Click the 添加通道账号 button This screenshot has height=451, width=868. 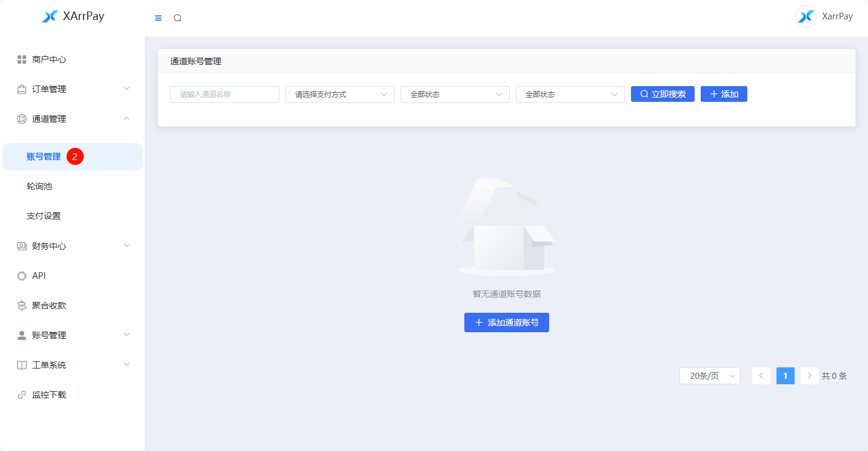(506, 322)
